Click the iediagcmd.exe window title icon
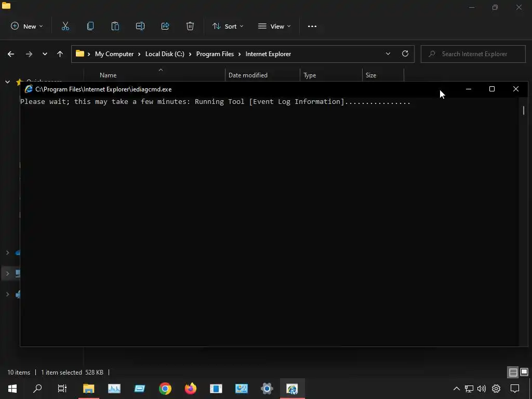This screenshot has height=399, width=532. click(x=29, y=89)
